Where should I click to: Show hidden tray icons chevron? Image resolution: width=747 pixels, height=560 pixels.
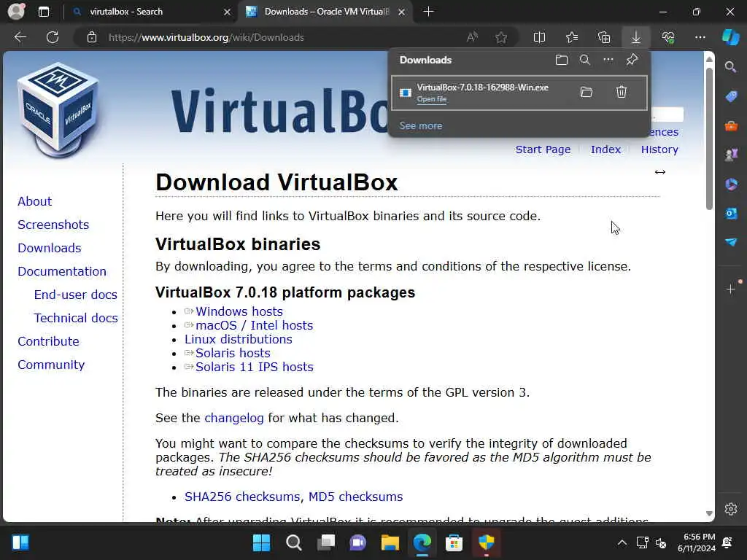pyautogui.click(x=622, y=542)
